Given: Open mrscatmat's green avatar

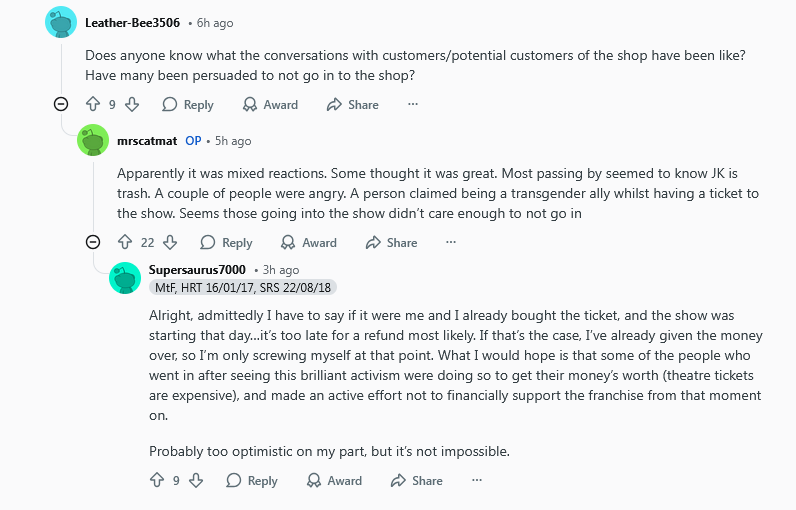Looking at the screenshot, I should point(93,140).
